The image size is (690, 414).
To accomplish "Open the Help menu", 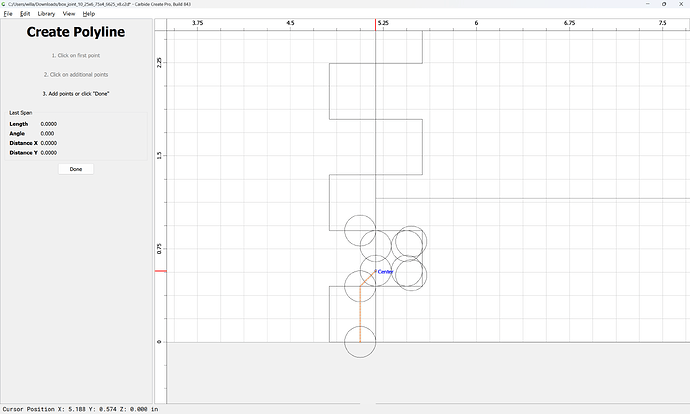I will pos(89,14).
